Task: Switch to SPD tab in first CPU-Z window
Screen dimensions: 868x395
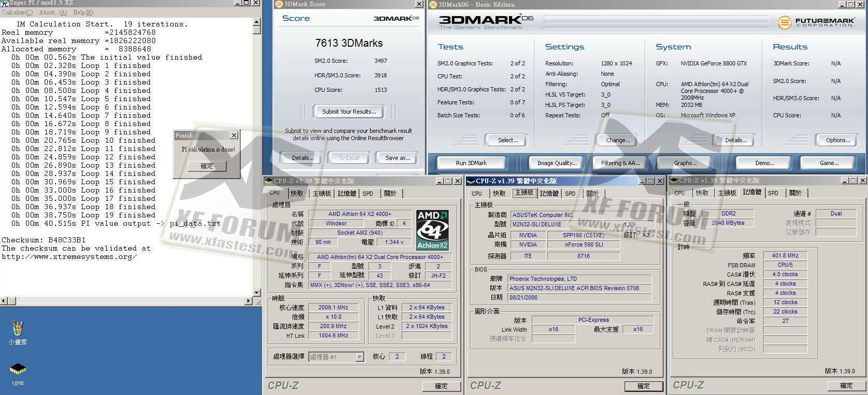Action: click(x=368, y=194)
